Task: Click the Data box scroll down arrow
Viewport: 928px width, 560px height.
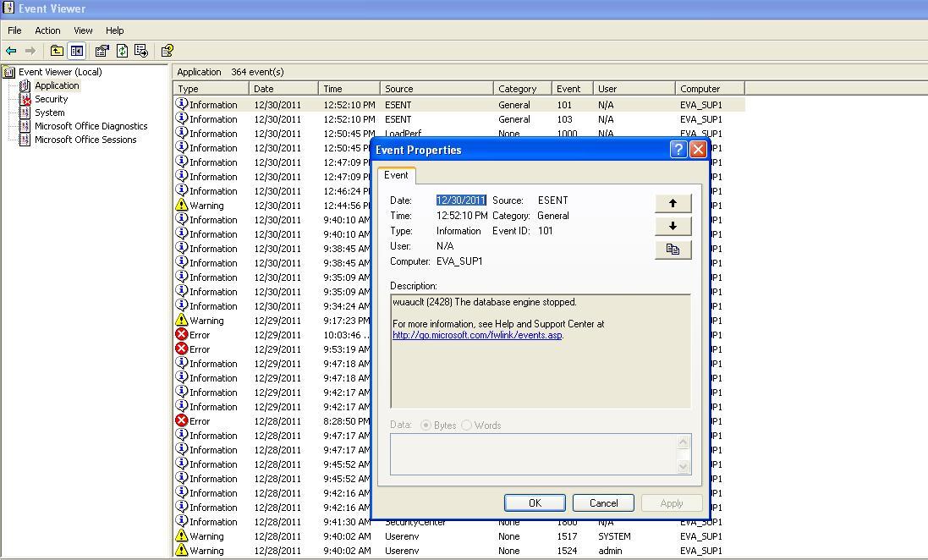Action: pyautogui.click(x=683, y=466)
